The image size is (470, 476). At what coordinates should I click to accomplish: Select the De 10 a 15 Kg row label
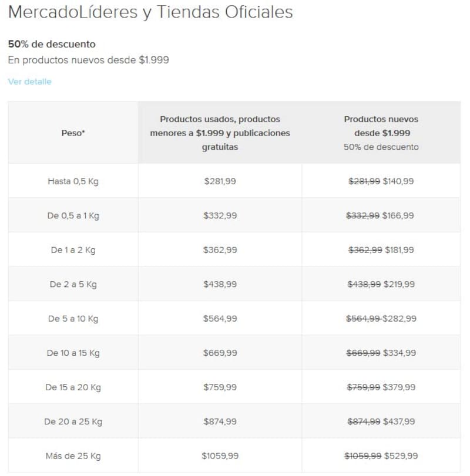[x=73, y=353]
